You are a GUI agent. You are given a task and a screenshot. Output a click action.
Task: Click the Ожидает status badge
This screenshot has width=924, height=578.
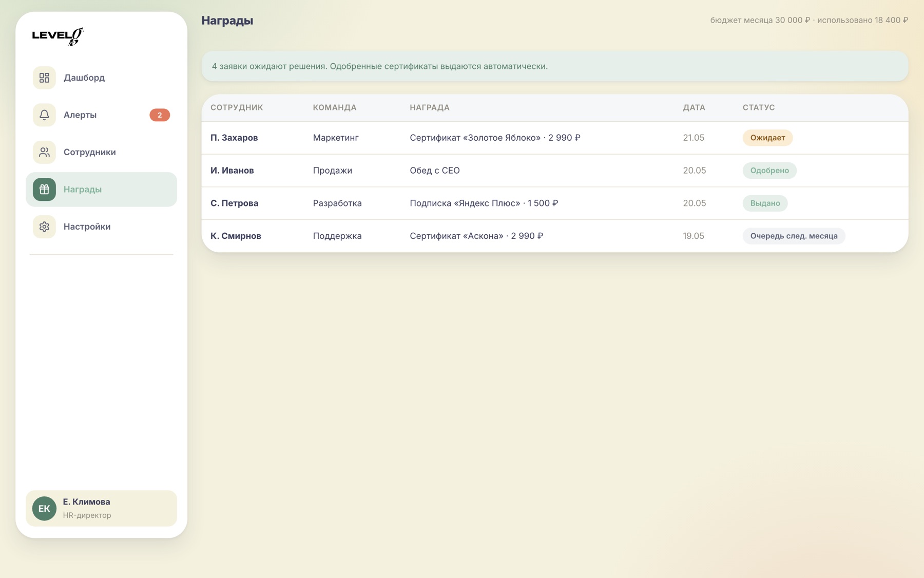(767, 138)
